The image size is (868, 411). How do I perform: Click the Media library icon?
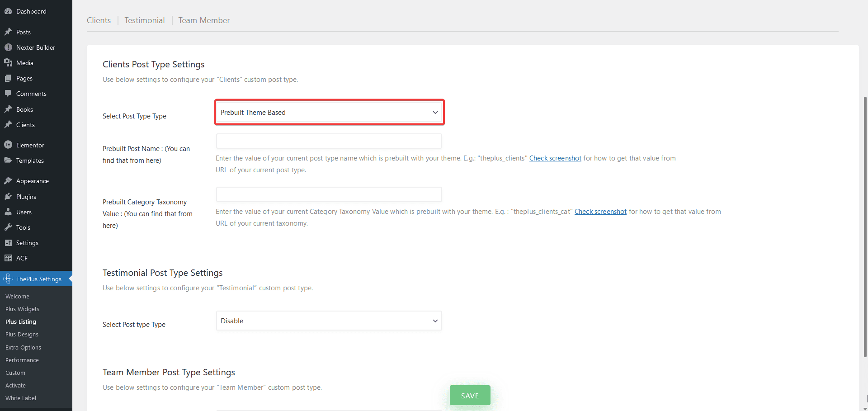(x=8, y=63)
